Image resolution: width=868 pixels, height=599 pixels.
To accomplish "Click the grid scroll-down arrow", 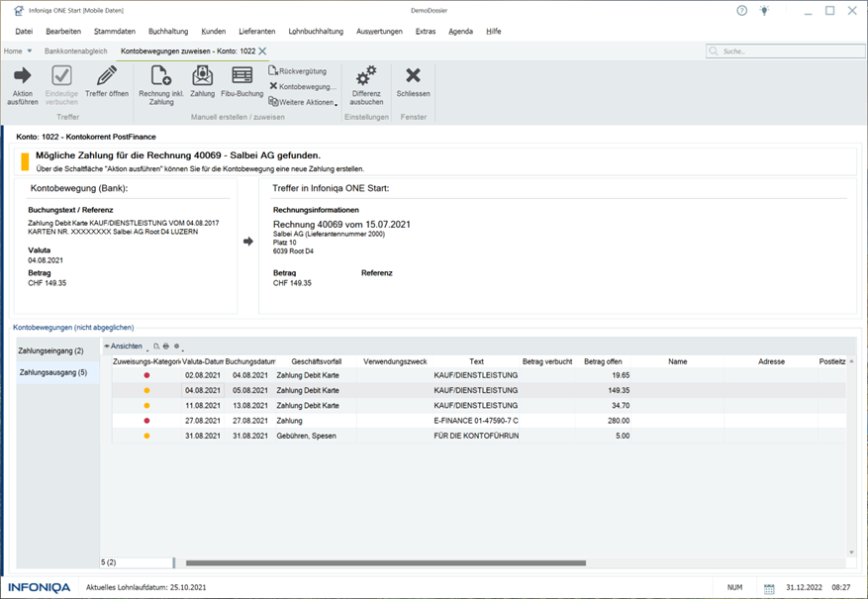I will tap(851, 551).
